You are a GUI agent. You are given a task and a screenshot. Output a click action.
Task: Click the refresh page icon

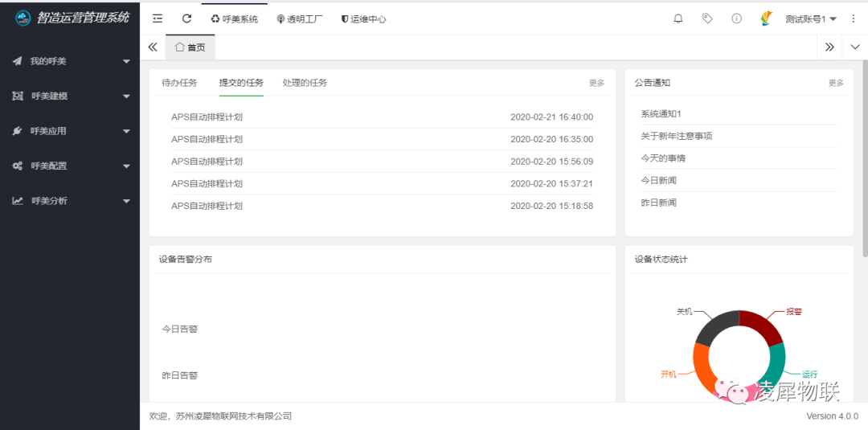(x=186, y=18)
